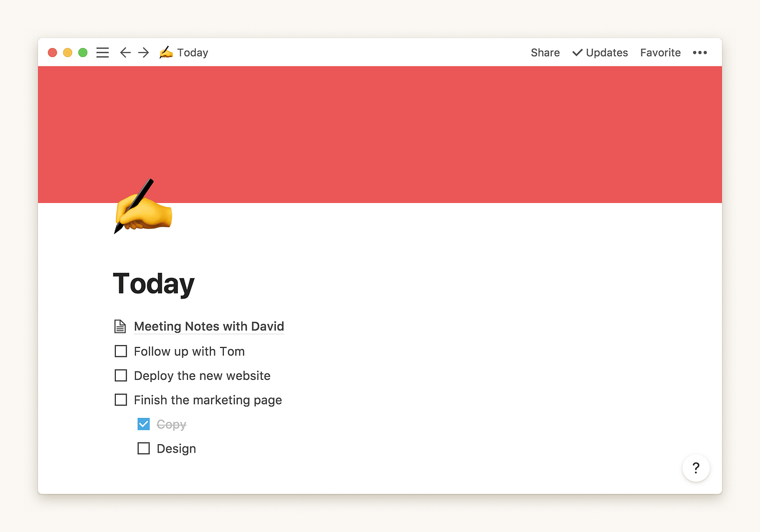Click Favorite in the top bar
This screenshot has height=532, width=760.
(660, 53)
